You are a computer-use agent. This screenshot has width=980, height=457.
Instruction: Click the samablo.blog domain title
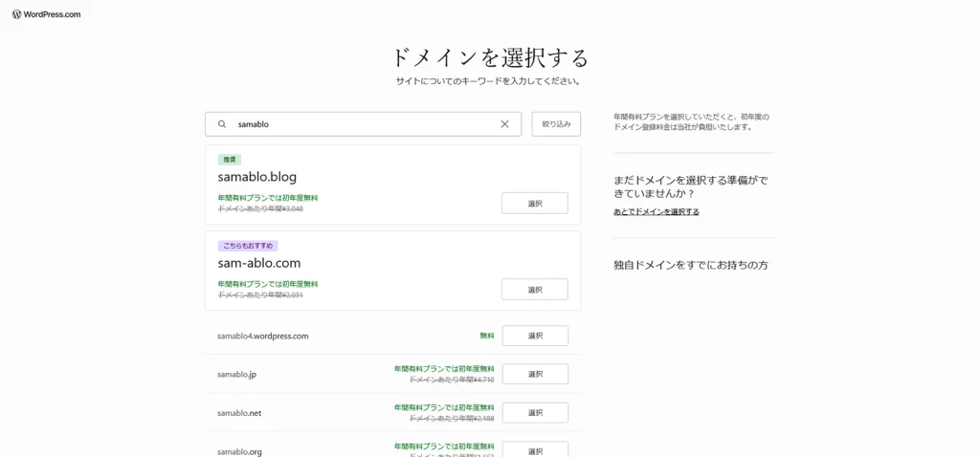point(256,177)
